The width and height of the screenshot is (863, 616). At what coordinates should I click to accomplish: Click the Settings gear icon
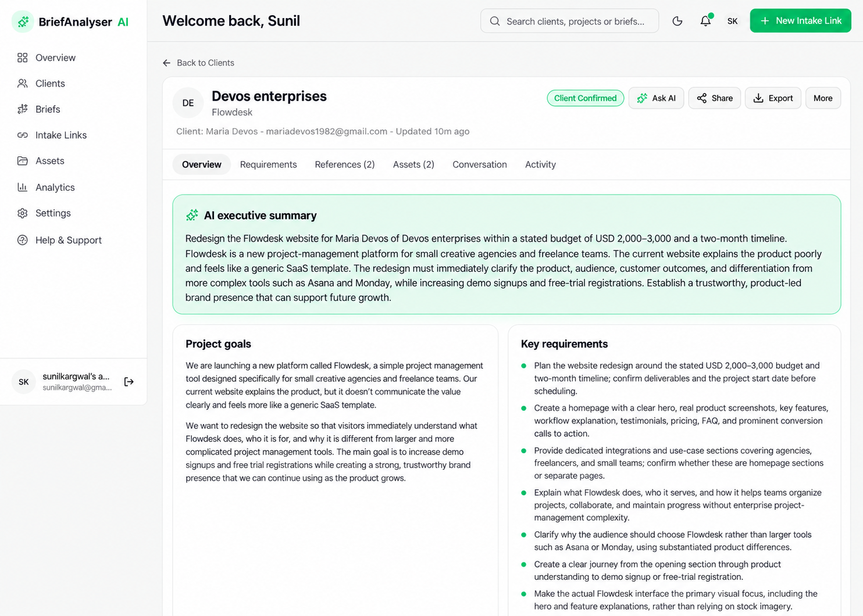(23, 213)
